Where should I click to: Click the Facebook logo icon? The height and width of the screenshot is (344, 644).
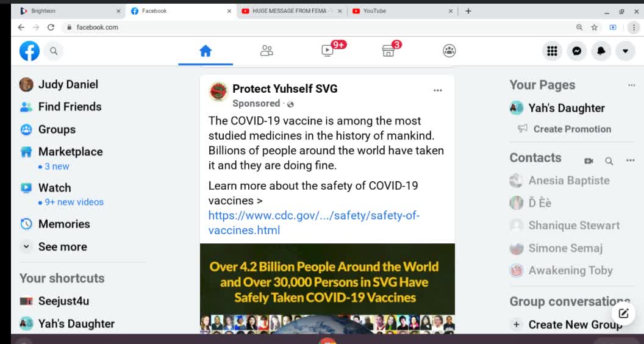coord(29,51)
